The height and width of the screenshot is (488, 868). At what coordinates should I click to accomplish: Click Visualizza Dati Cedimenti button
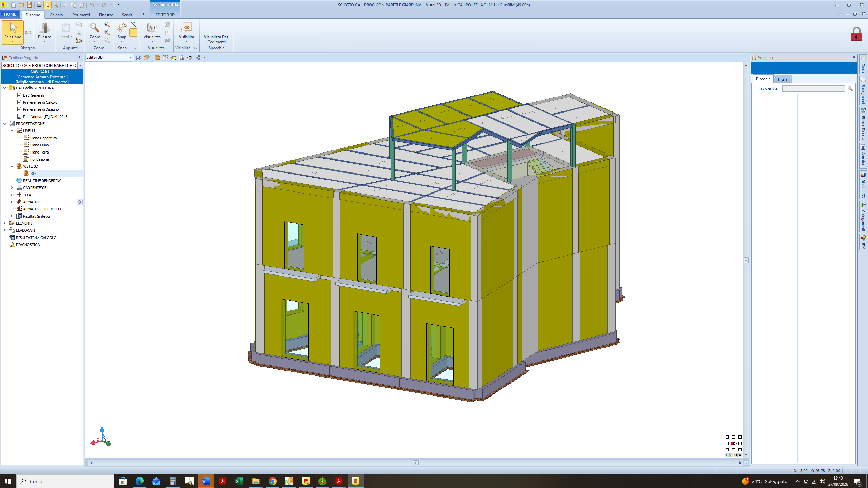[x=216, y=39]
